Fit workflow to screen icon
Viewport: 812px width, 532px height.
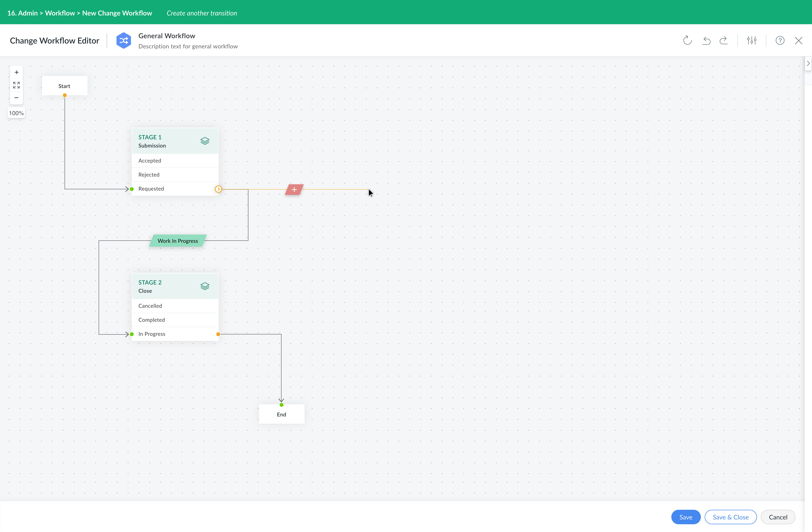[x=16, y=85]
